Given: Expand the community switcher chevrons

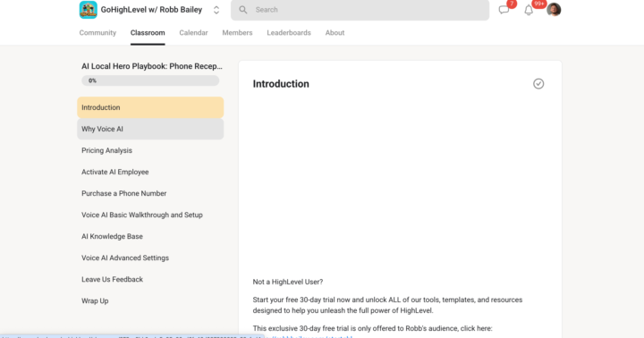Looking at the screenshot, I should point(216,10).
